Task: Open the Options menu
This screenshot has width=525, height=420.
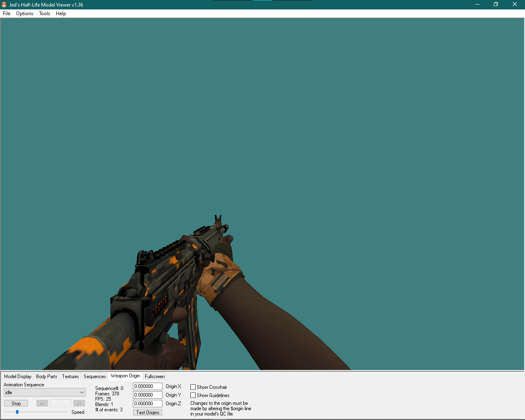Action: tap(25, 14)
